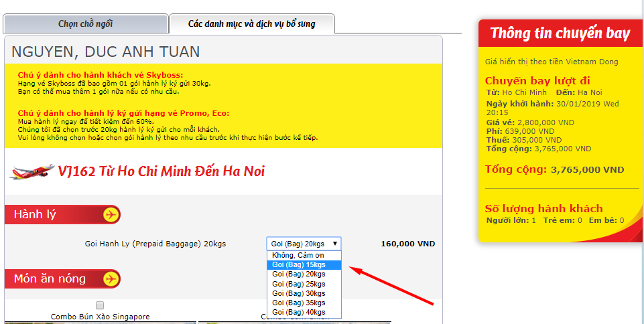
Task: Select Goi (Bag) 15kgs option
Action: click(x=304, y=265)
